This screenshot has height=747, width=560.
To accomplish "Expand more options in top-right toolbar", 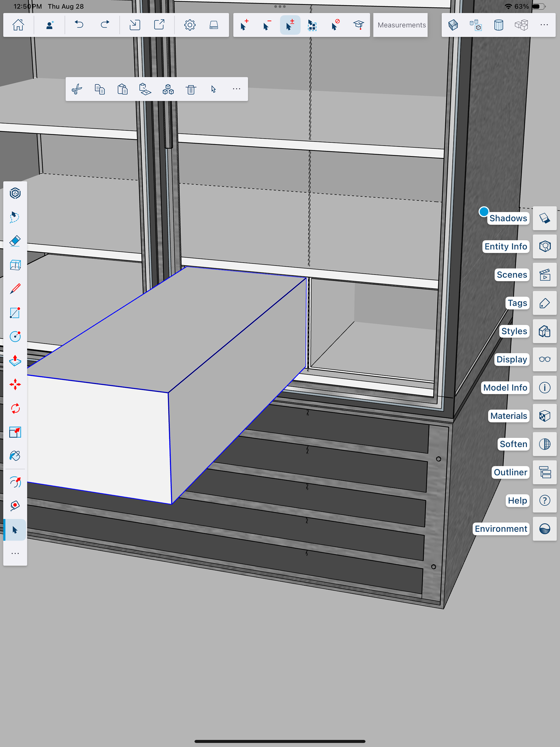I will (544, 25).
